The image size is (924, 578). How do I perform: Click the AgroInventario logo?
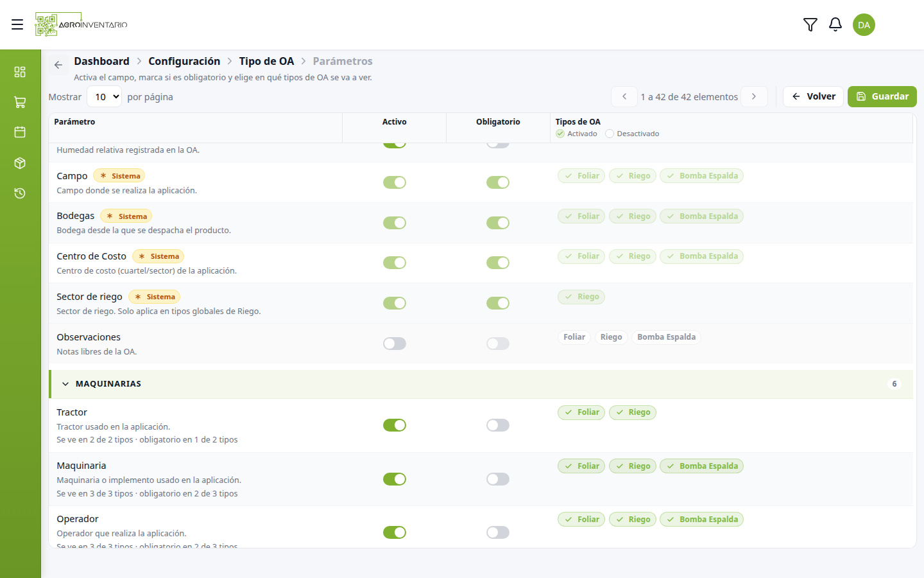click(x=81, y=24)
